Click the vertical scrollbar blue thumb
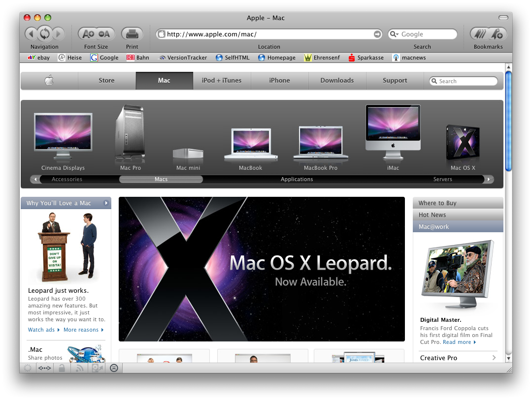532x400 pixels. (x=508, y=122)
